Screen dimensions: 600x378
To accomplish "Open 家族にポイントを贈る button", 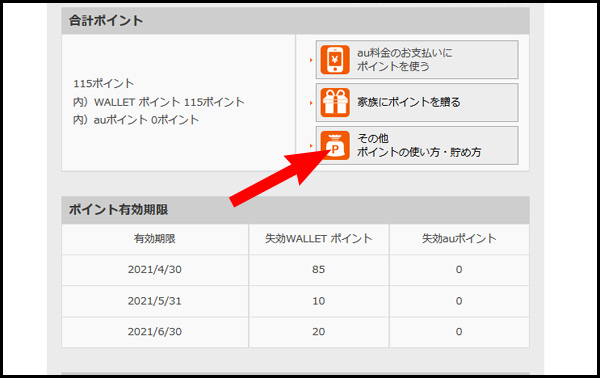I will point(417,102).
